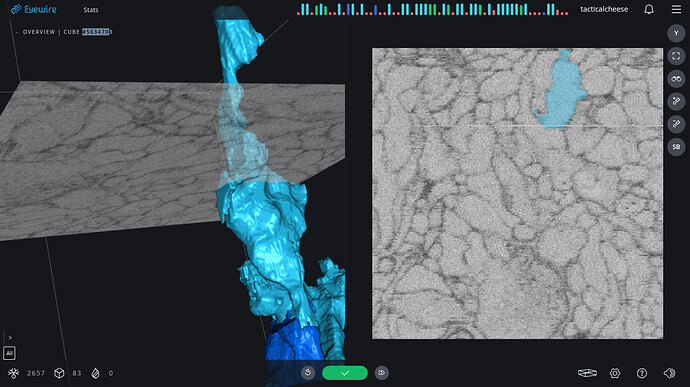Click the droplet count value 0
Image resolution: width=690 pixels, height=387 pixels.
pos(111,373)
